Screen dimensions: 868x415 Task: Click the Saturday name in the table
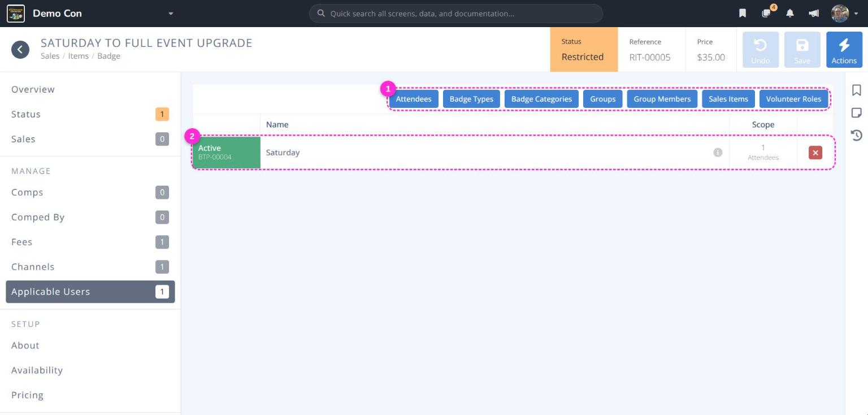283,152
